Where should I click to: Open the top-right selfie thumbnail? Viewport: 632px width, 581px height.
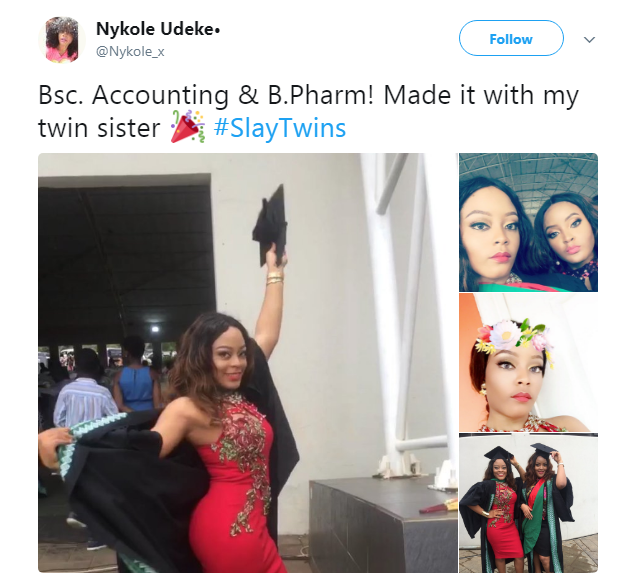[528, 222]
